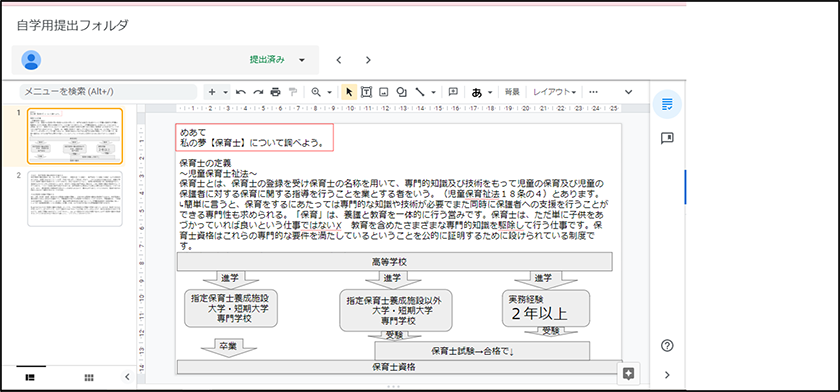Click the 高等学校 box in the diagram
Viewport: 840px width, 392px height.
394,262
